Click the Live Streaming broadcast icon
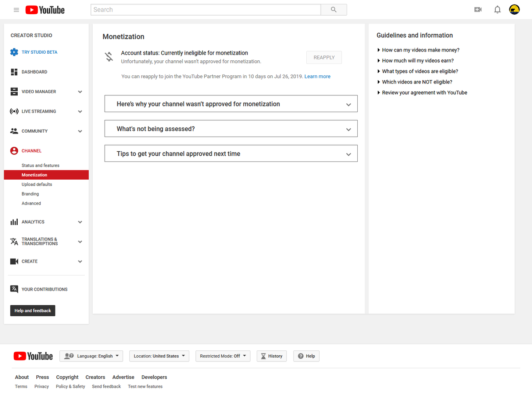This screenshot has height=401, width=532. (14, 111)
